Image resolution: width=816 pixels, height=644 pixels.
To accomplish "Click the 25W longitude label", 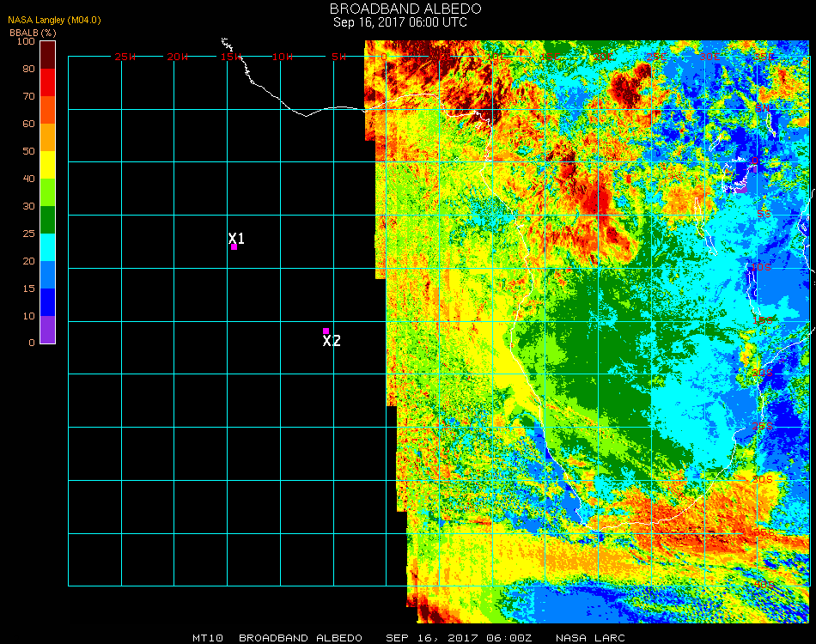I will coord(125,57).
